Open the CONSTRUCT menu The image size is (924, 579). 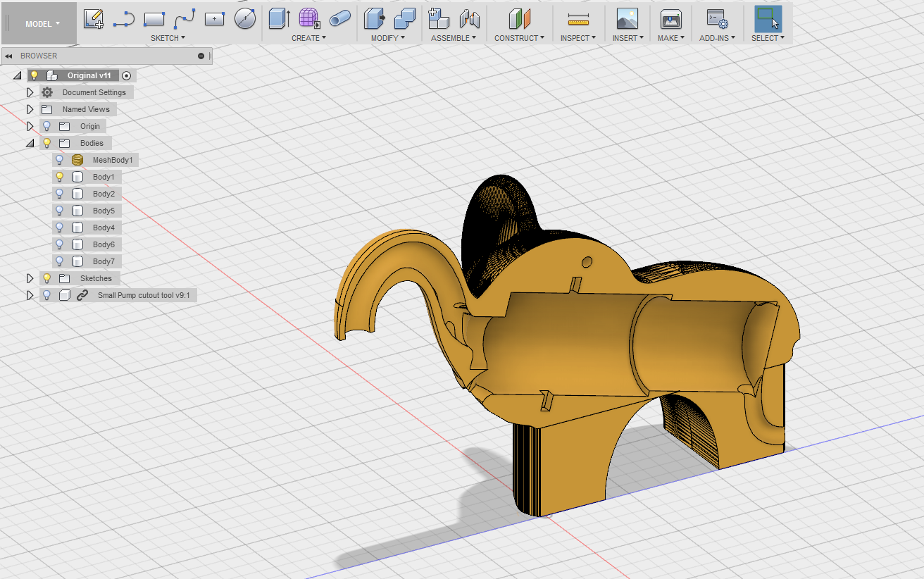520,38
